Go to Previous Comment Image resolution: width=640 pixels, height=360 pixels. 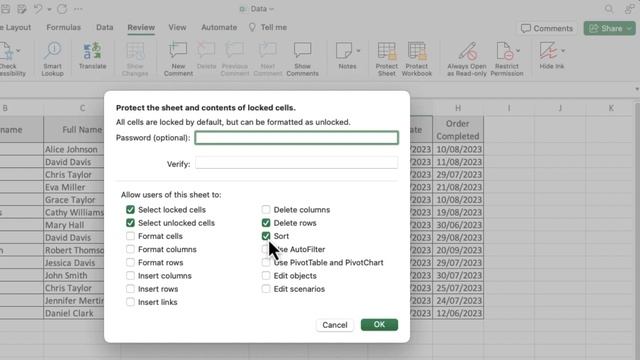(x=235, y=59)
